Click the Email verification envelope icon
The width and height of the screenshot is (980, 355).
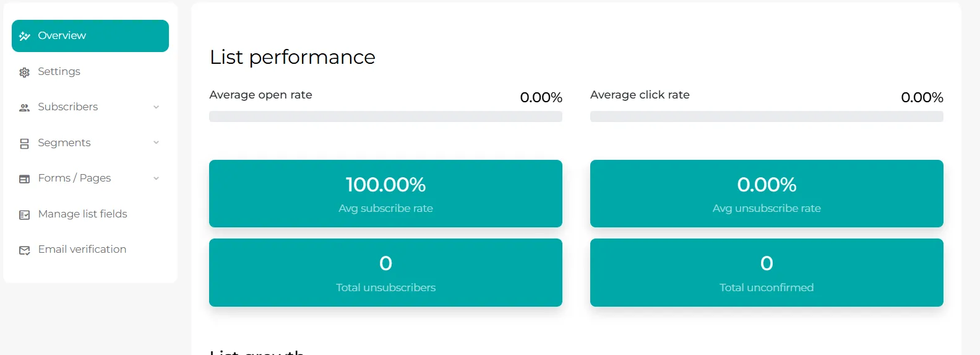pyautogui.click(x=25, y=250)
